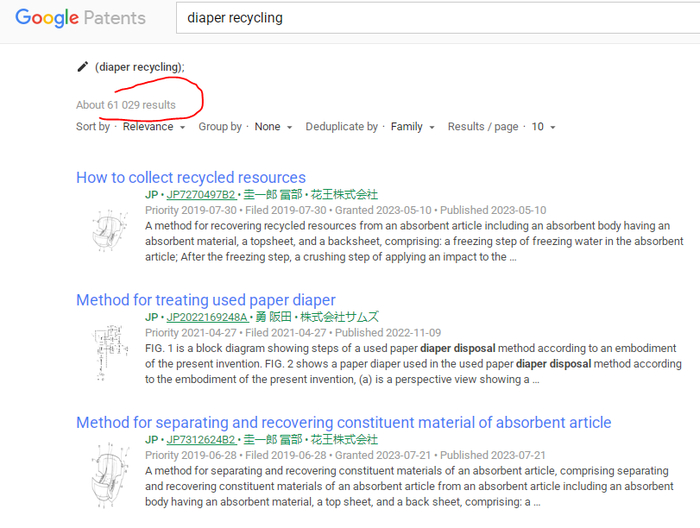The height and width of the screenshot is (528, 700).
Task: Click patent number JP7270497B2 link
Action: click(201, 195)
